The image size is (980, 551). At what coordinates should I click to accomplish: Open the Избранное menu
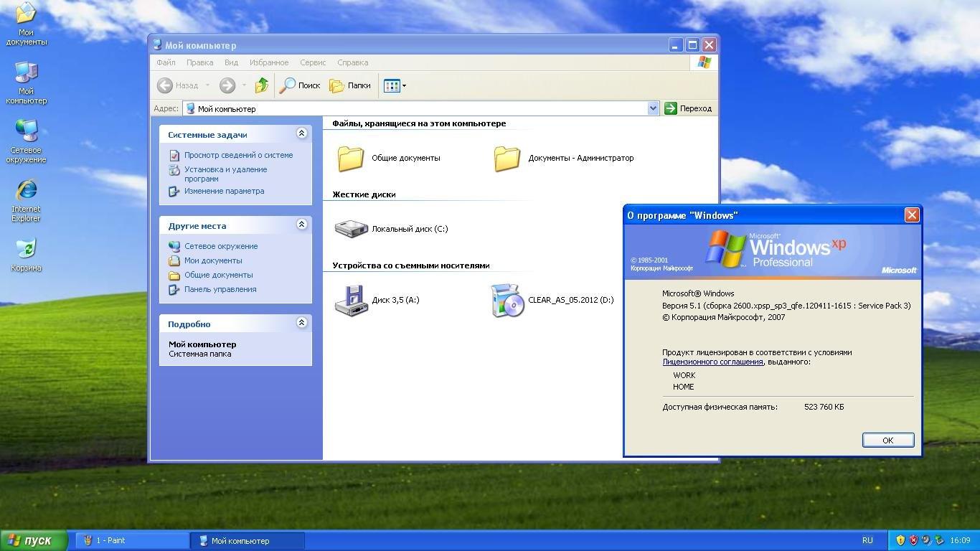tap(269, 62)
